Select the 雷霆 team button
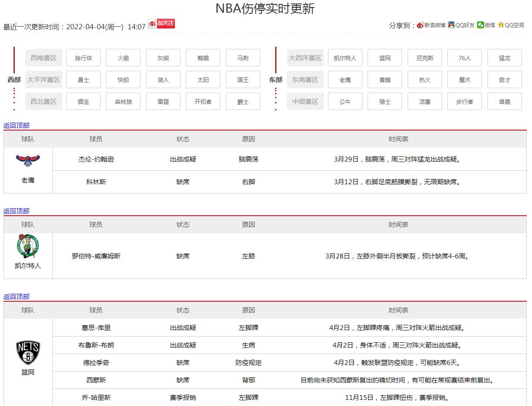Image resolution: width=532 pixels, height=406 pixels. [163, 101]
